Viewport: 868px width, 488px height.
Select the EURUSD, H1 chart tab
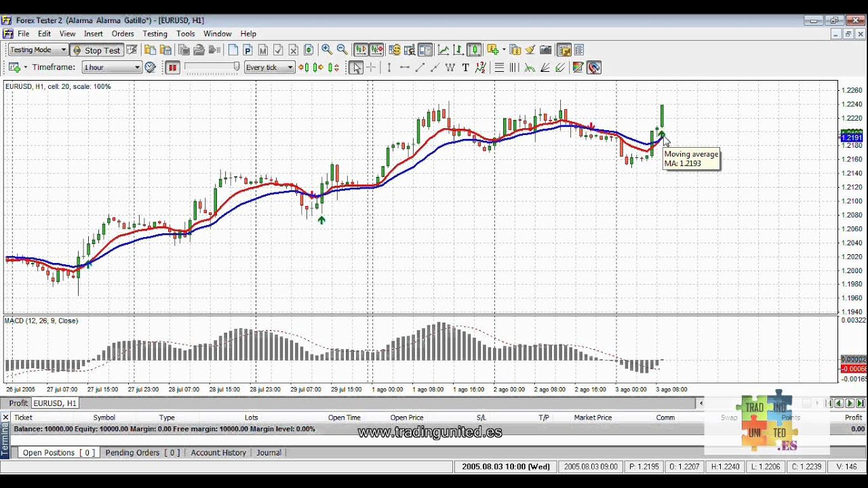point(55,403)
